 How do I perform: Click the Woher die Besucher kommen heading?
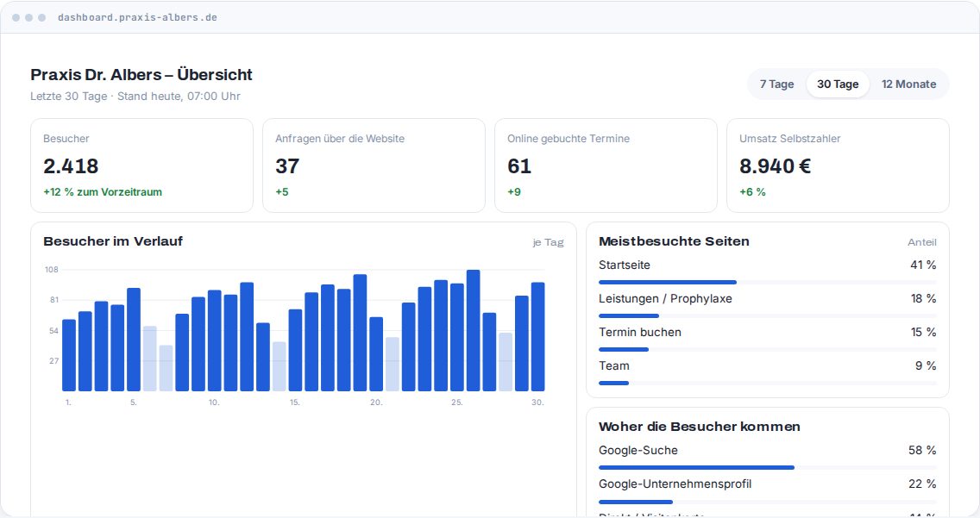coord(700,427)
